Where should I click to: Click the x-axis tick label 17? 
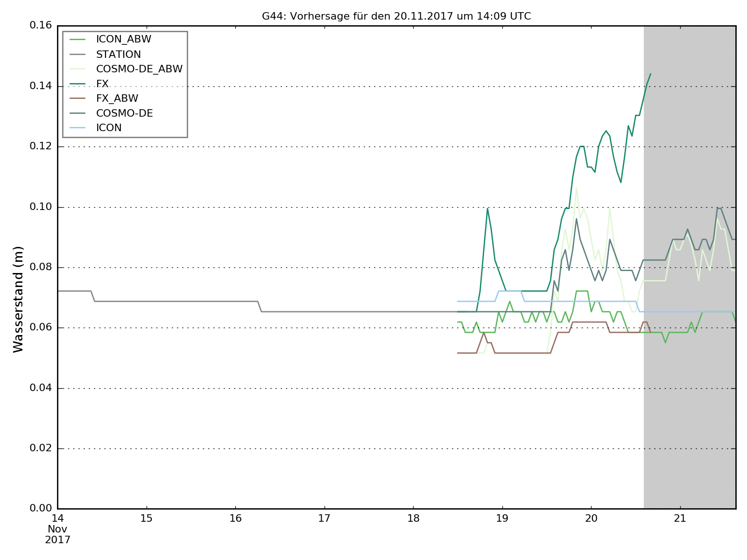324,518
